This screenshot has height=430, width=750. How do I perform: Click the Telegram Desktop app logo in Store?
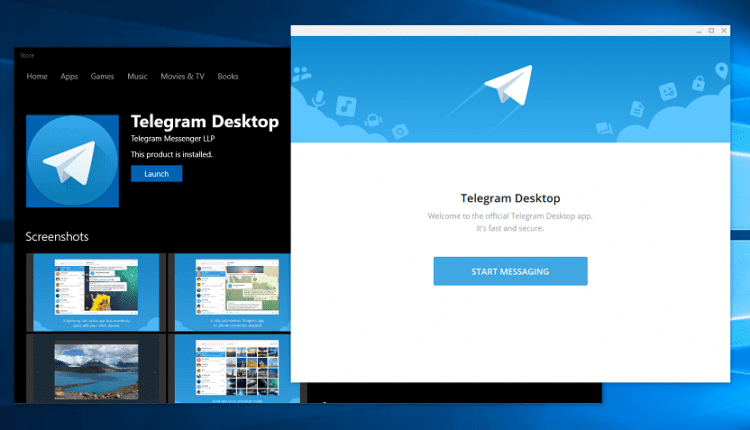(72, 161)
